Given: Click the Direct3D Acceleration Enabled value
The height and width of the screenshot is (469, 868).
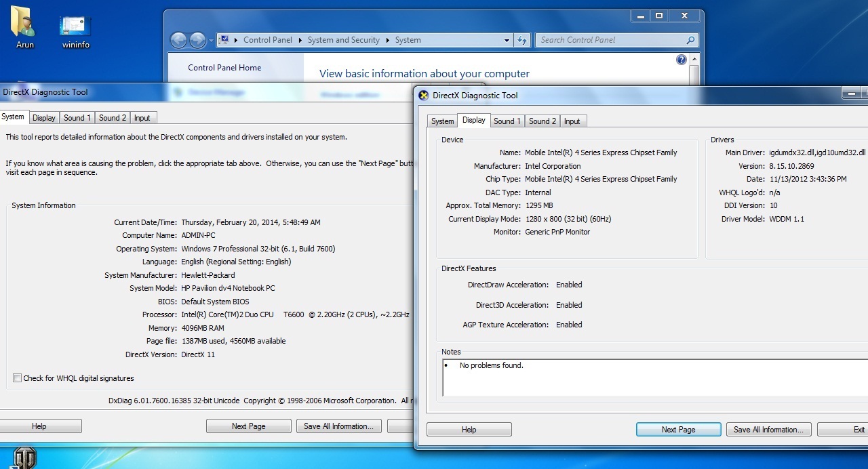Looking at the screenshot, I should 569,305.
